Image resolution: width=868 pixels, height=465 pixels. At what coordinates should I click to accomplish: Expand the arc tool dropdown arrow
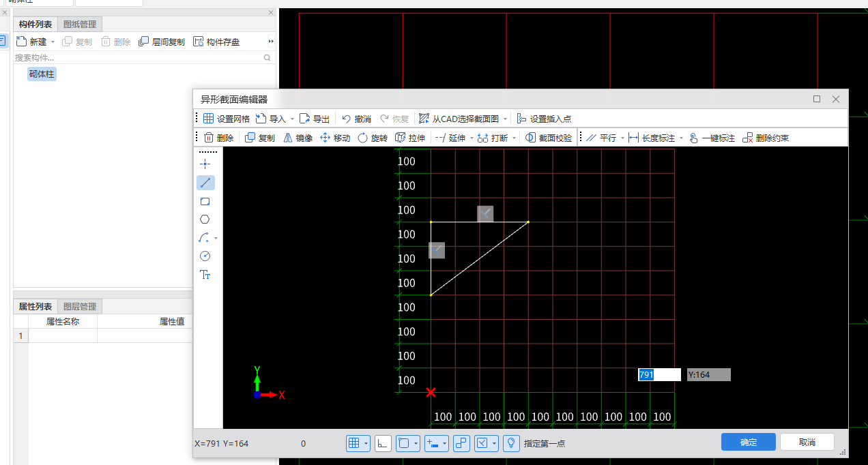(216, 238)
